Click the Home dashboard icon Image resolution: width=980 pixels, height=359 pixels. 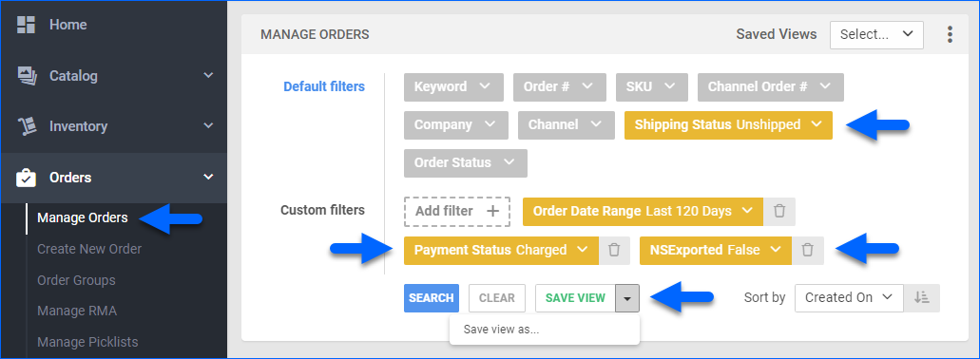click(x=27, y=25)
